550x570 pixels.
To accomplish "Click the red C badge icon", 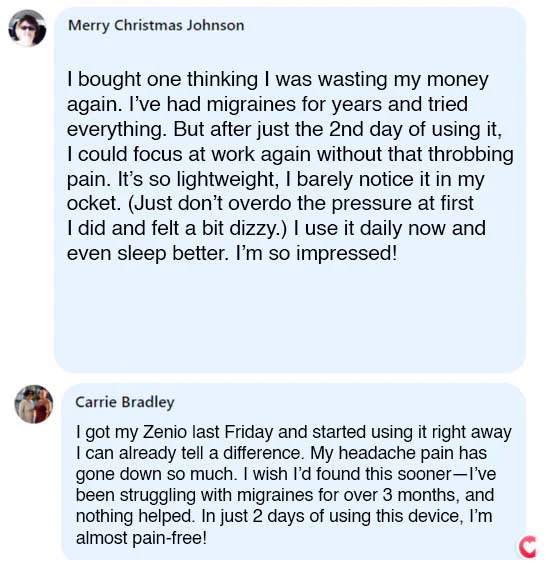I will 527,547.
